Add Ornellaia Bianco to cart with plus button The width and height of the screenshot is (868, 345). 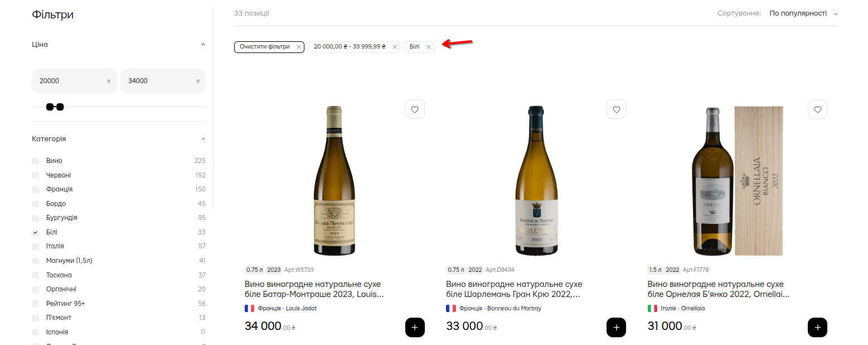tap(817, 328)
